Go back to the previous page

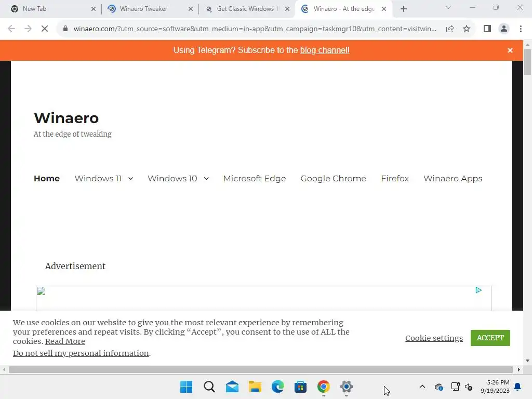(11, 29)
